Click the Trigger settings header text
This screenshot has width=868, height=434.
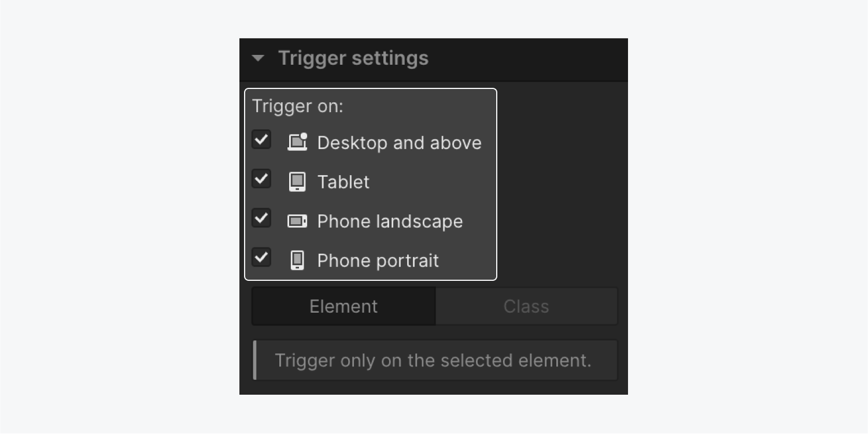[354, 58]
